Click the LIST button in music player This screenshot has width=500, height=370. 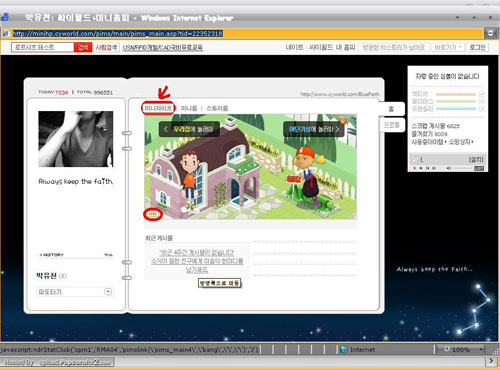tap(479, 168)
